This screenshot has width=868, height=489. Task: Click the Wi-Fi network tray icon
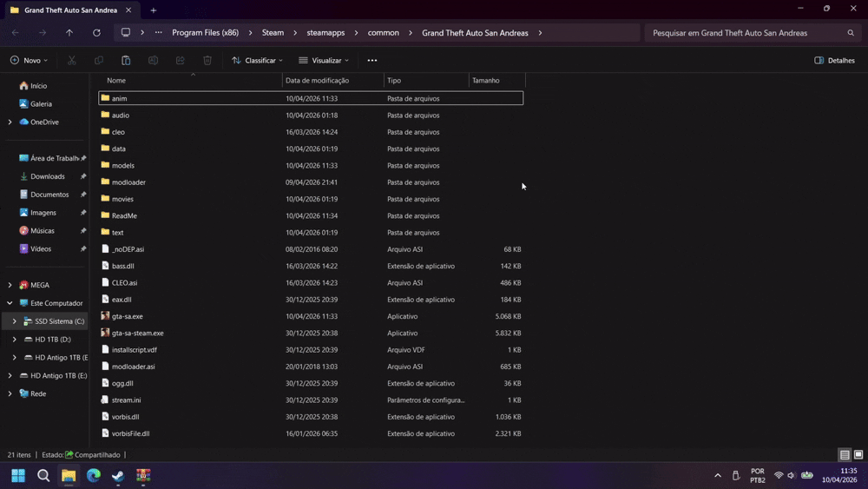[x=779, y=475]
